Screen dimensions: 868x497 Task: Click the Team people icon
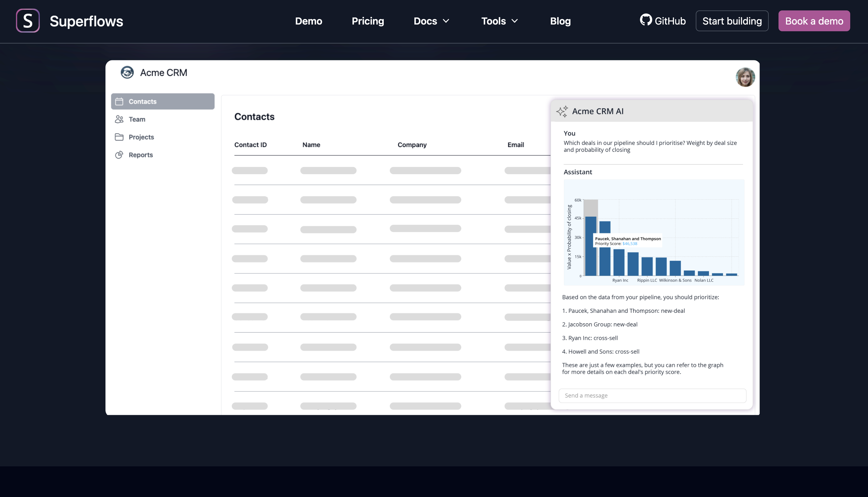(119, 119)
